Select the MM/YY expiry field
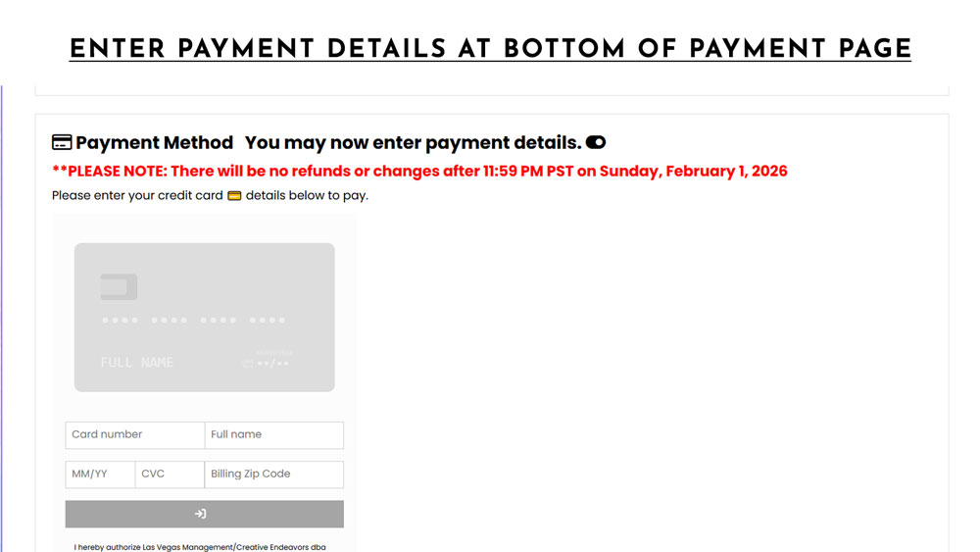980x552 pixels. coord(100,475)
